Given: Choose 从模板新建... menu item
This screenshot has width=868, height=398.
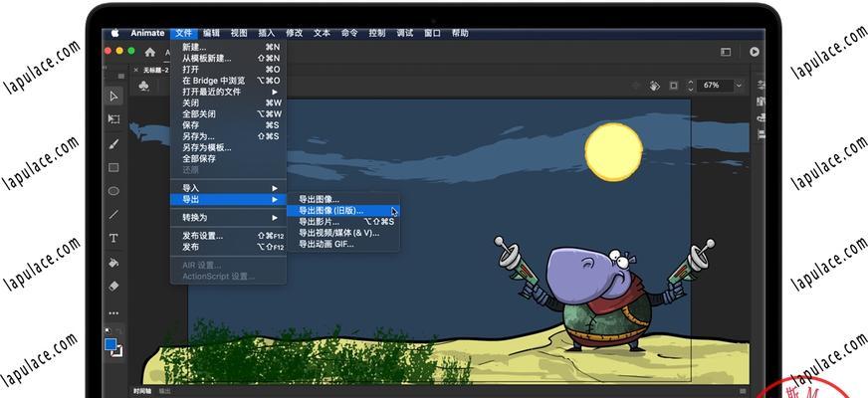Looking at the screenshot, I should (x=229, y=59).
